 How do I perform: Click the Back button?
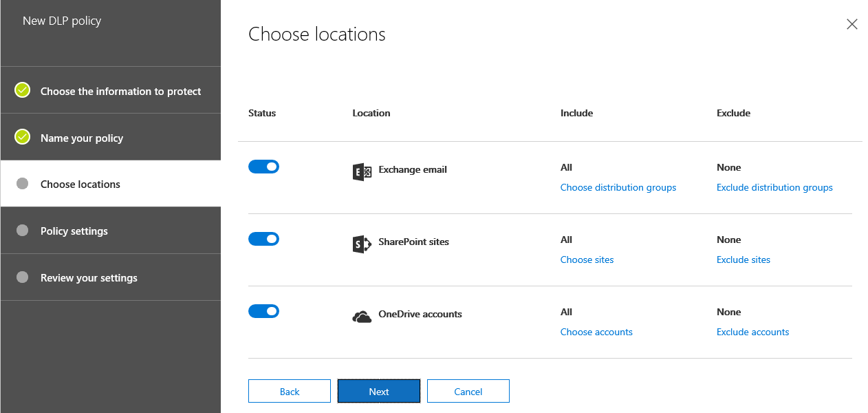pyautogui.click(x=289, y=390)
